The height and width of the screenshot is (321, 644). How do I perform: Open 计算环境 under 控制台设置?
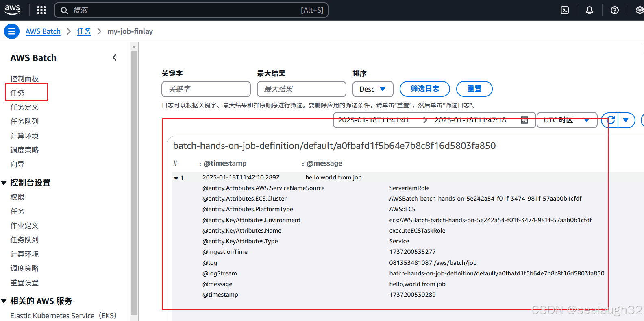pyautogui.click(x=24, y=254)
